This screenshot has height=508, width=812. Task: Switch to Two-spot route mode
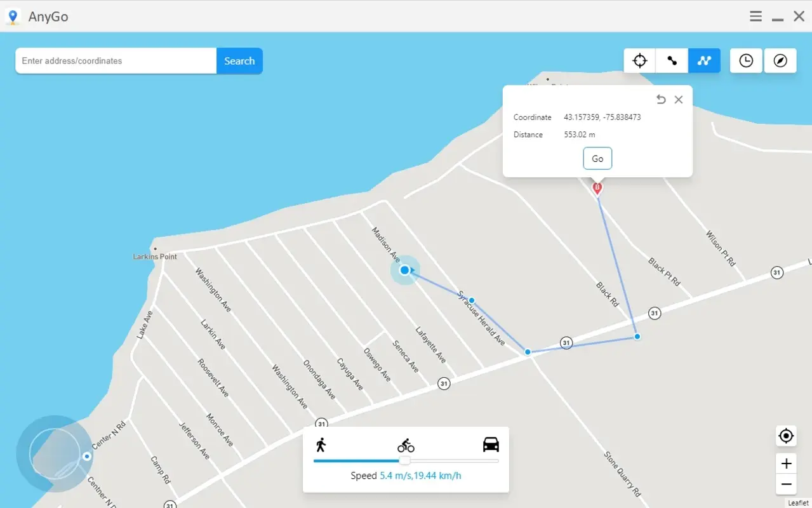pos(671,60)
